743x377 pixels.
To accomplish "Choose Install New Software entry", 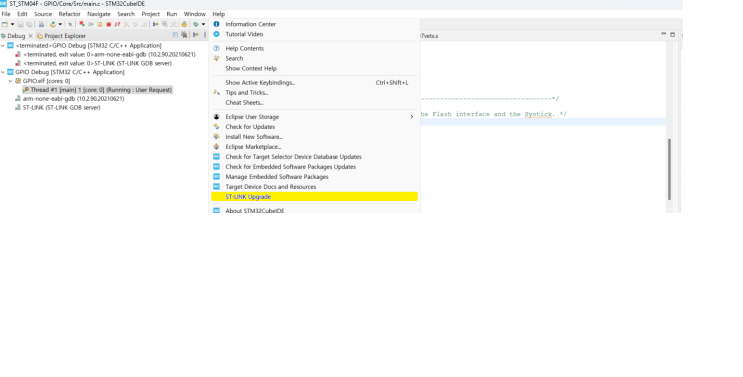I will coord(314,137).
